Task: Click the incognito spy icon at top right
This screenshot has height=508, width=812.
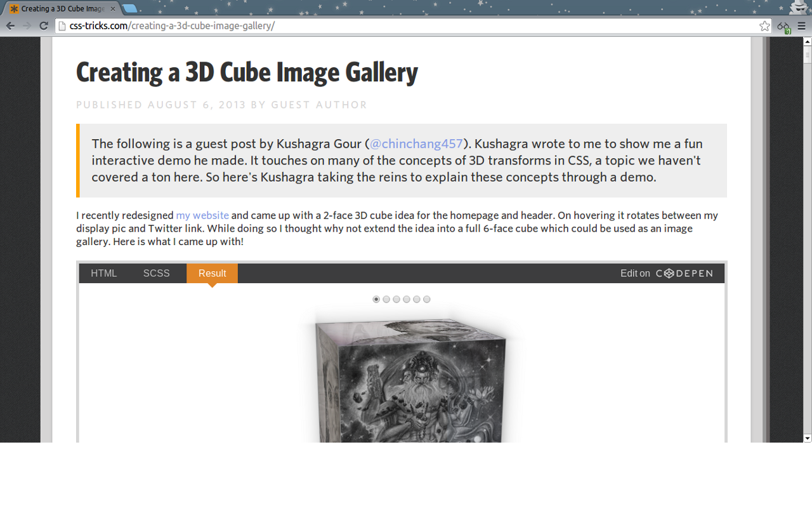Action: tap(799, 7)
